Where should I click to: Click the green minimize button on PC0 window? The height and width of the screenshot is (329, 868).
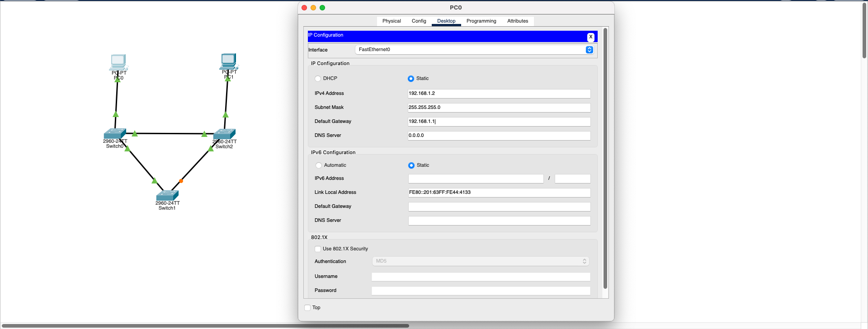(x=322, y=8)
